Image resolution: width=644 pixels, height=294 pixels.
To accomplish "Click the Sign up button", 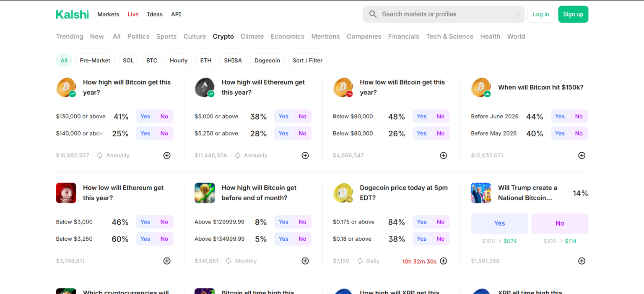I will (x=573, y=14).
